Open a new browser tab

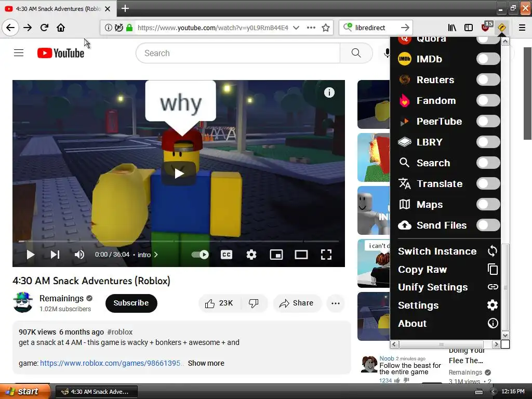click(125, 8)
